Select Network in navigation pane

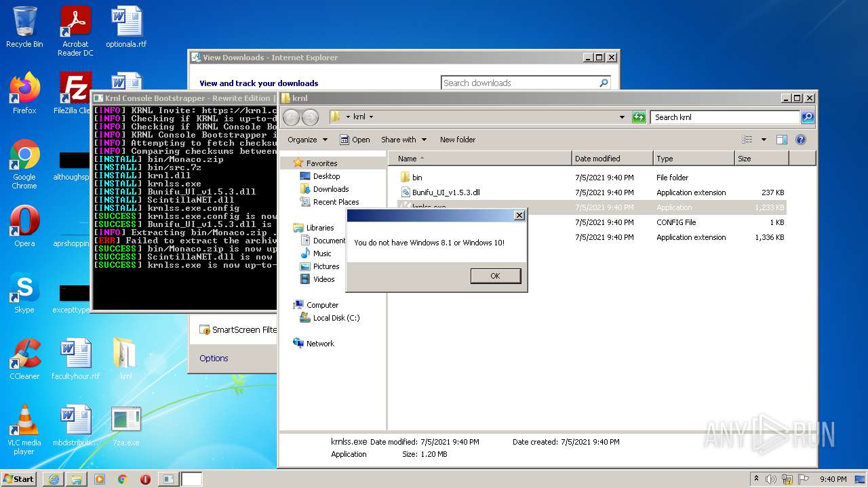(x=320, y=344)
